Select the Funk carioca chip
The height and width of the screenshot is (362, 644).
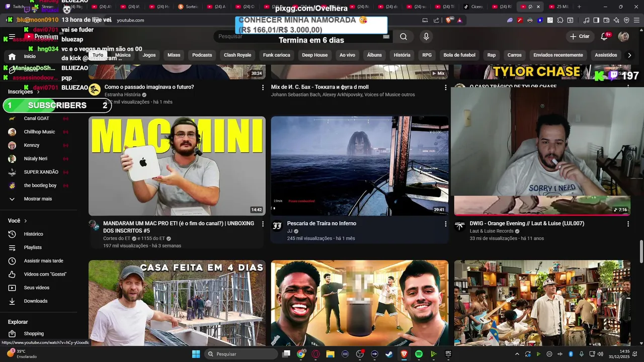(x=276, y=55)
